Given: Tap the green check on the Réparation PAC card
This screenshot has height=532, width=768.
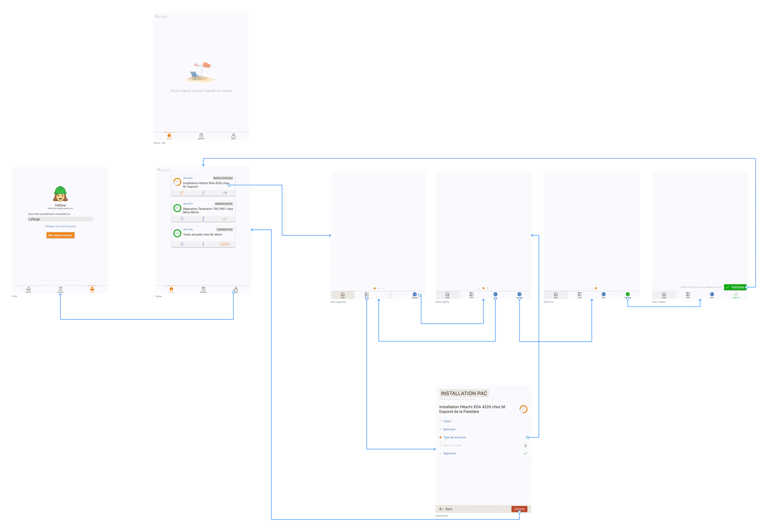Looking at the screenshot, I should (225, 219).
